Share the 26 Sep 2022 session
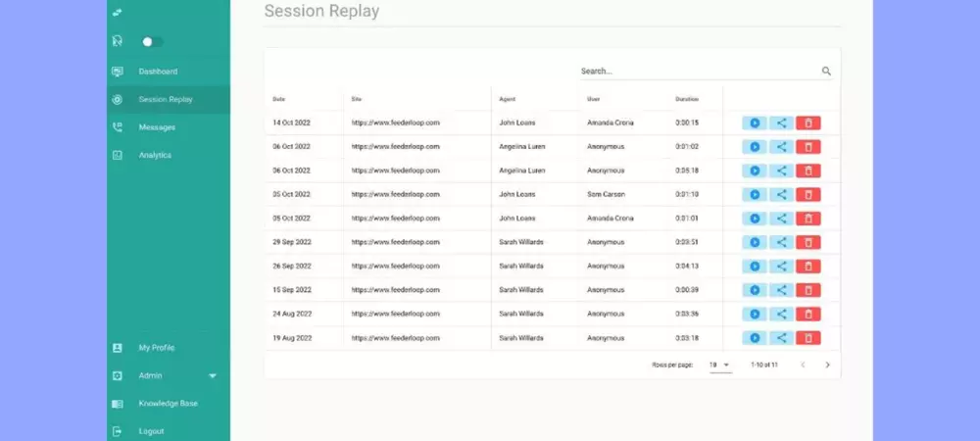This screenshot has height=441, width=980. (x=781, y=267)
